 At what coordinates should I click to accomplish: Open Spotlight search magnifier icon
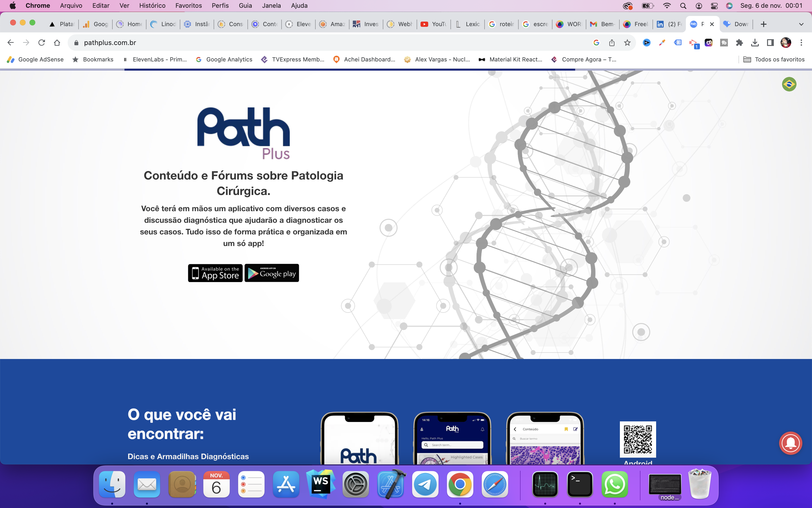pos(683,5)
